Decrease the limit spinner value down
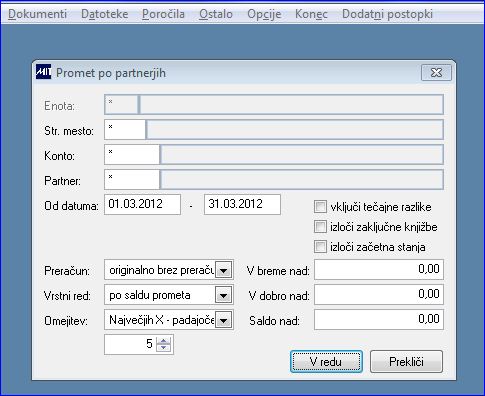This screenshot has width=485, height=396. 163,348
